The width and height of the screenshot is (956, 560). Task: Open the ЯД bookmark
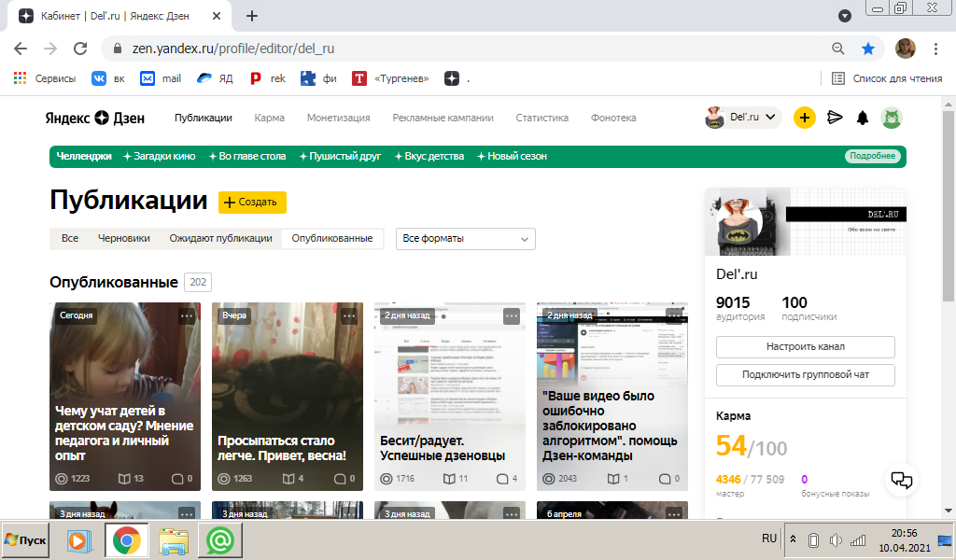(215, 78)
